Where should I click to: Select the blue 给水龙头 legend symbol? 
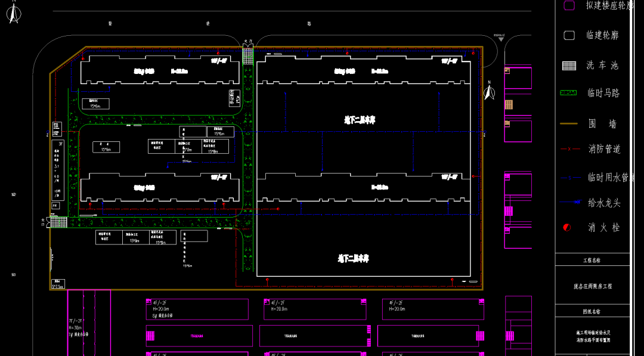(x=569, y=203)
